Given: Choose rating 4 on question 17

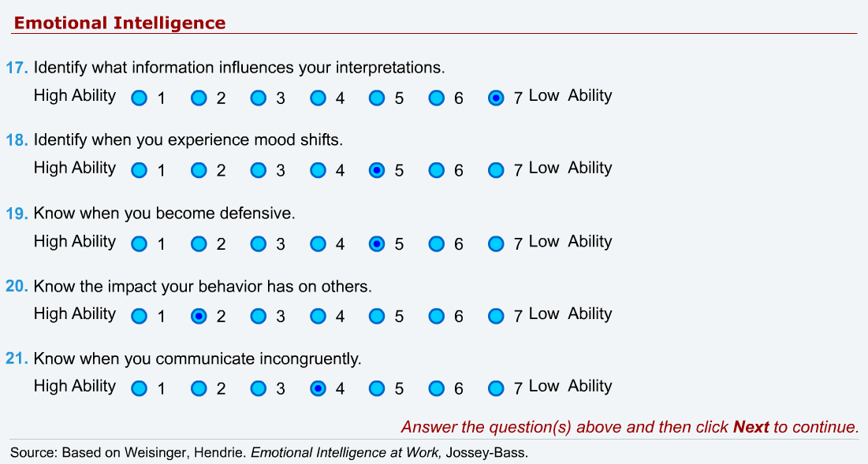Looking at the screenshot, I should (318, 98).
